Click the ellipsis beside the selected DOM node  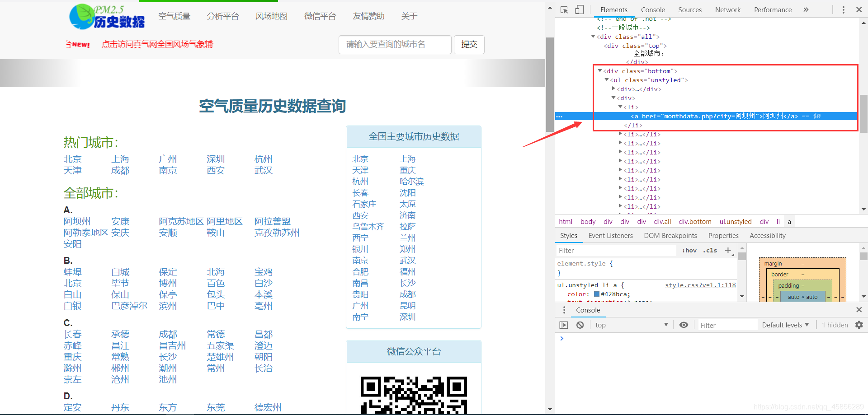click(559, 117)
